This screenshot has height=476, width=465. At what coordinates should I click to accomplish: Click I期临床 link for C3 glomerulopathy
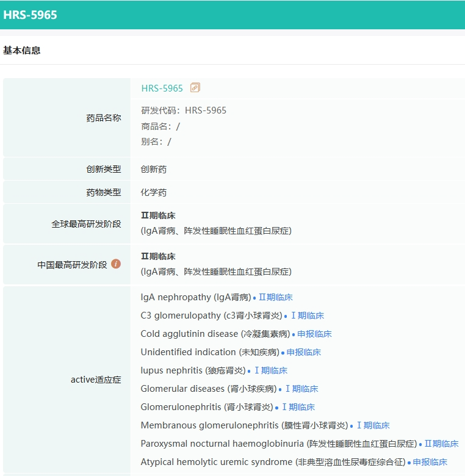pos(307,316)
